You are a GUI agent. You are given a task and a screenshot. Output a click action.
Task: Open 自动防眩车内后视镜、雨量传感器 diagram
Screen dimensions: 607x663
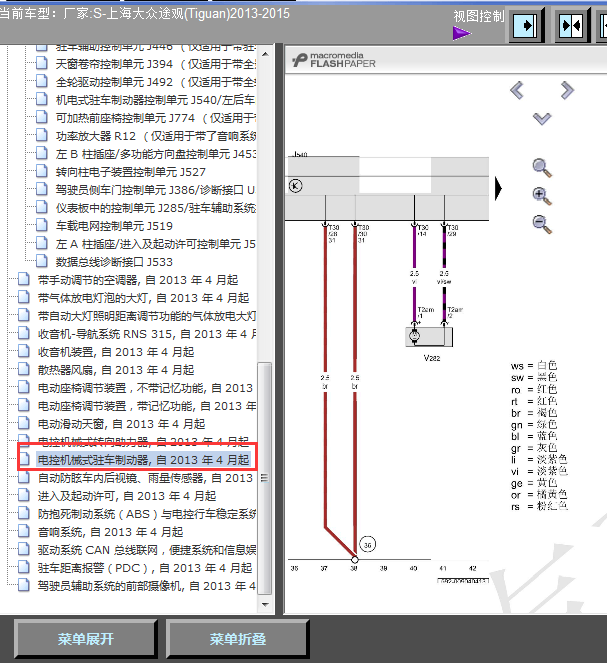(x=146, y=478)
